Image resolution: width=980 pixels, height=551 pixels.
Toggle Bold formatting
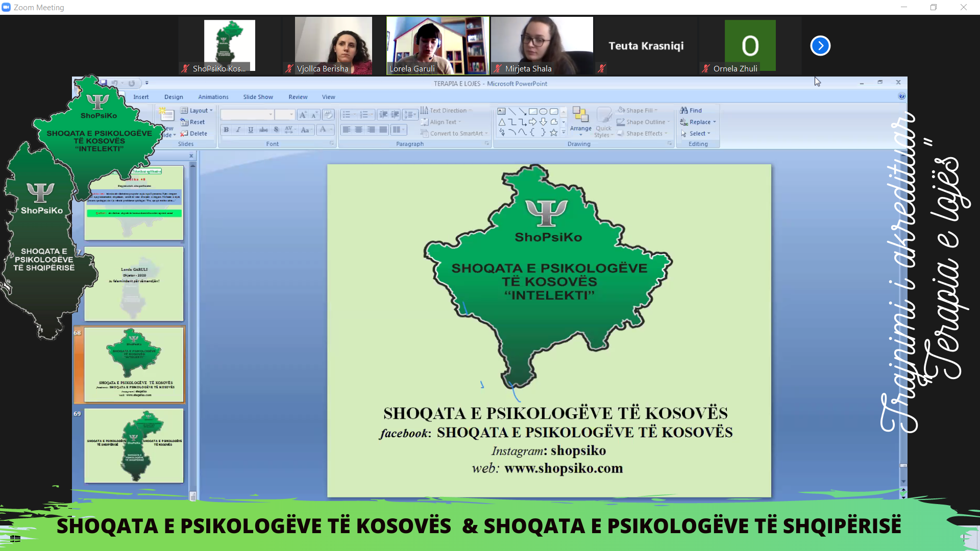coord(226,130)
